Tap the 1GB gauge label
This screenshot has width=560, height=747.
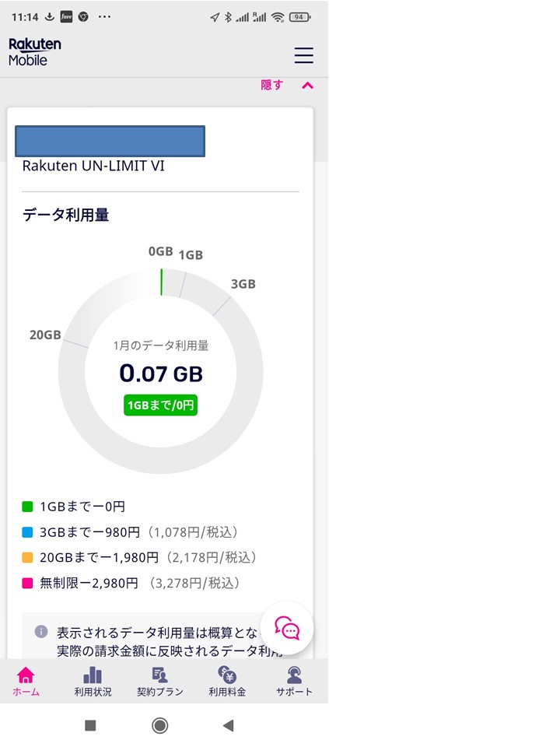[191, 255]
